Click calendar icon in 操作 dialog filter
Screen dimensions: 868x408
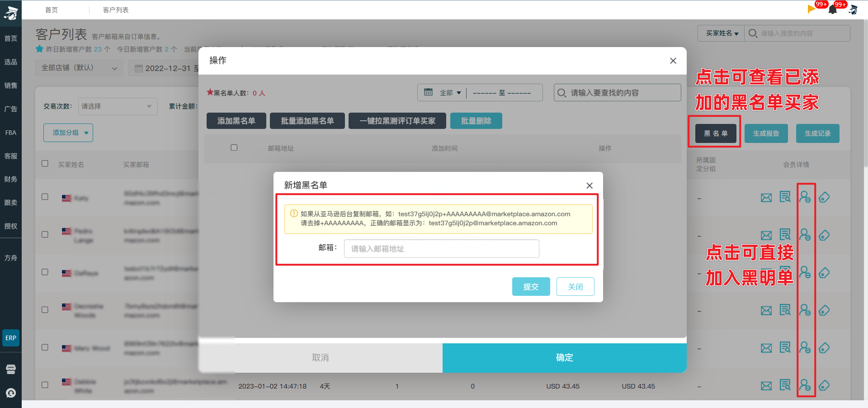pyautogui.click(x=428, y=92)
